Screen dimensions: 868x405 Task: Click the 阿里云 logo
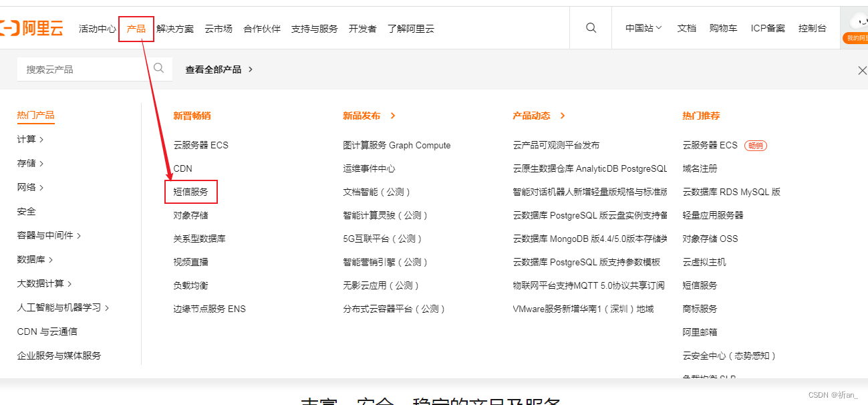32,28
